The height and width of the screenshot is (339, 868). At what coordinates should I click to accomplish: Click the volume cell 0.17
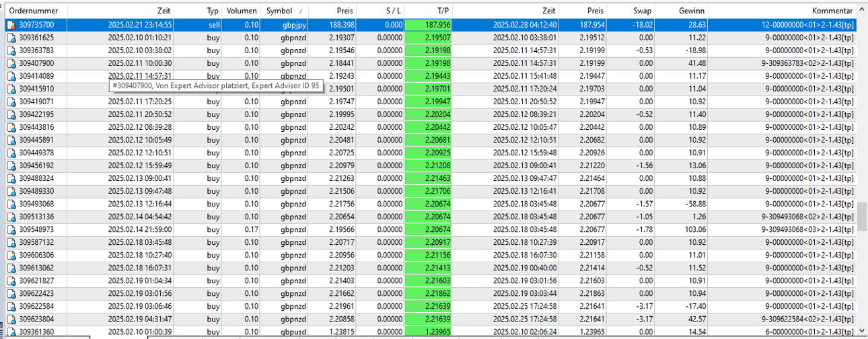click(x=251, y=229)
